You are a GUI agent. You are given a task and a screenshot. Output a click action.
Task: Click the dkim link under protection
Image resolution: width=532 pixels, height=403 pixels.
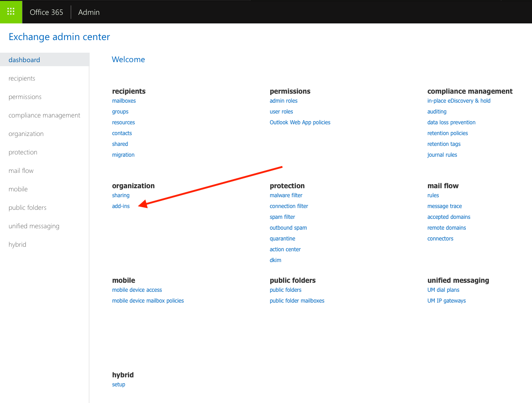pyautogui.click(x=275, y=260)
